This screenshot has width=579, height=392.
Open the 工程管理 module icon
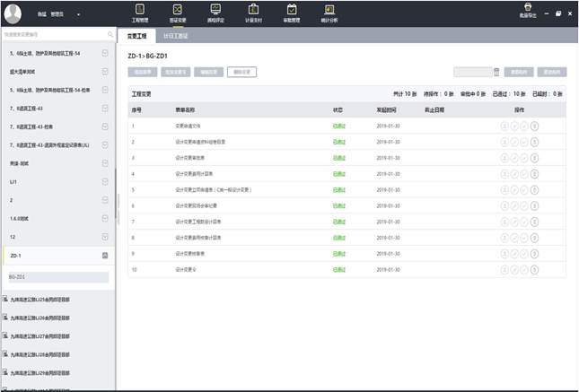pos(138,13)
